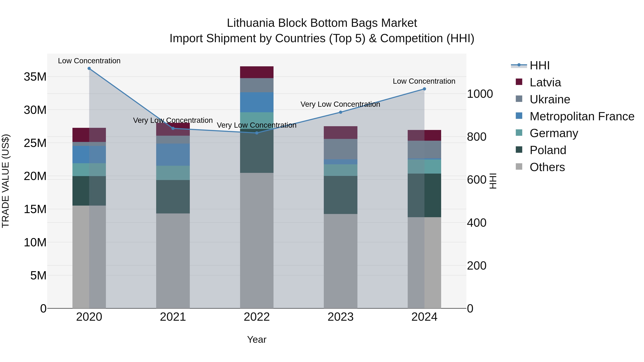
Task: Click the 2023 Poland bar segment
Action: click(340, 195)
